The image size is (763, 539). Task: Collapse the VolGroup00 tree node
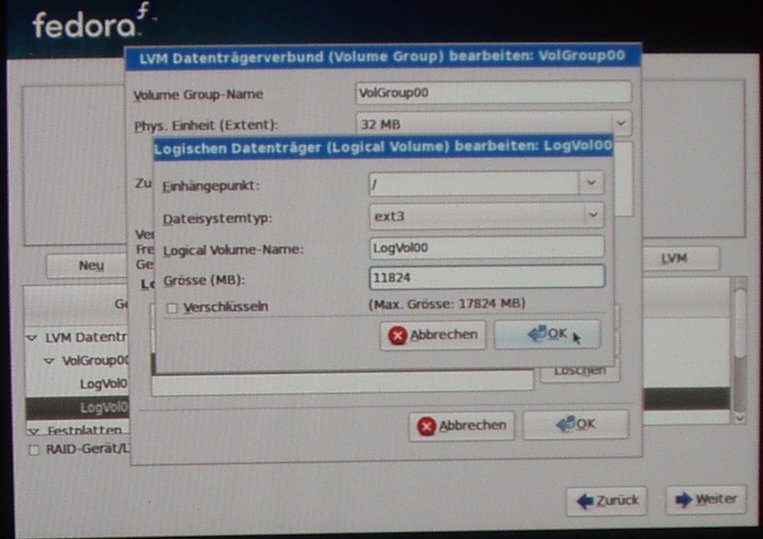click(x=48, y=360)
